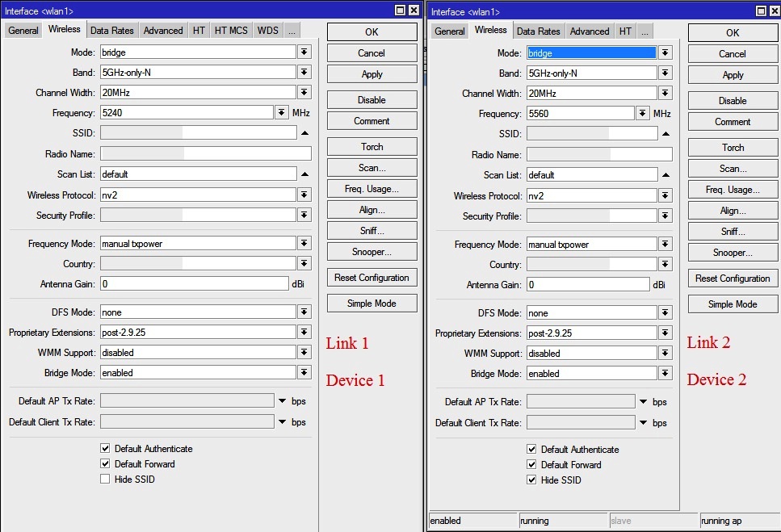Open HT tab in Device 2 window
The height and width of the screenshot is (532, 781).
[625, 31]
